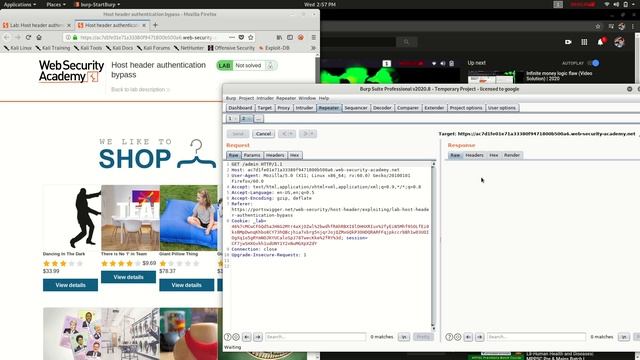
Task: Toggle Firefox sidebar icon
Action: click(290, 37)
